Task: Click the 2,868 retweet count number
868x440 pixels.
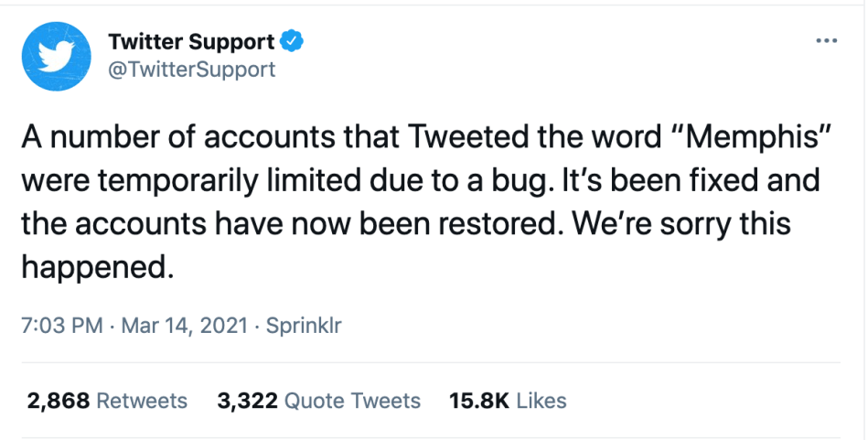Action: coord(58,401)
